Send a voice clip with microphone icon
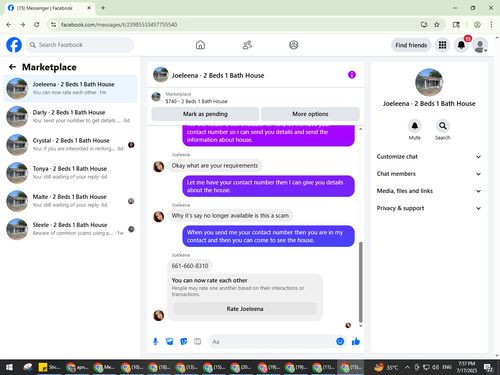The width and height of the screenshot is (500, 375). click(155, 341)
